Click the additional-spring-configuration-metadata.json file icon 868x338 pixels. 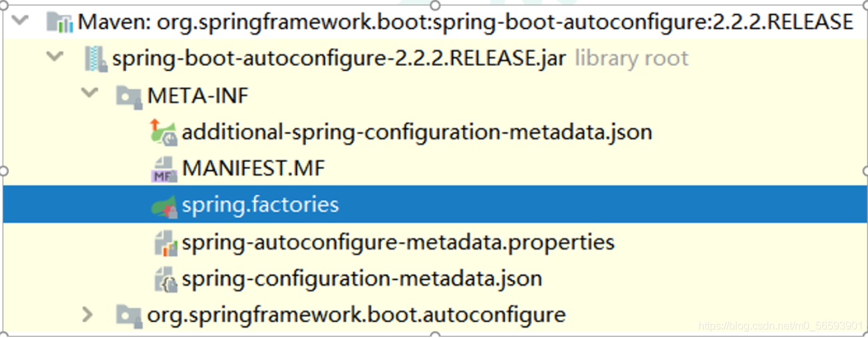163,132
